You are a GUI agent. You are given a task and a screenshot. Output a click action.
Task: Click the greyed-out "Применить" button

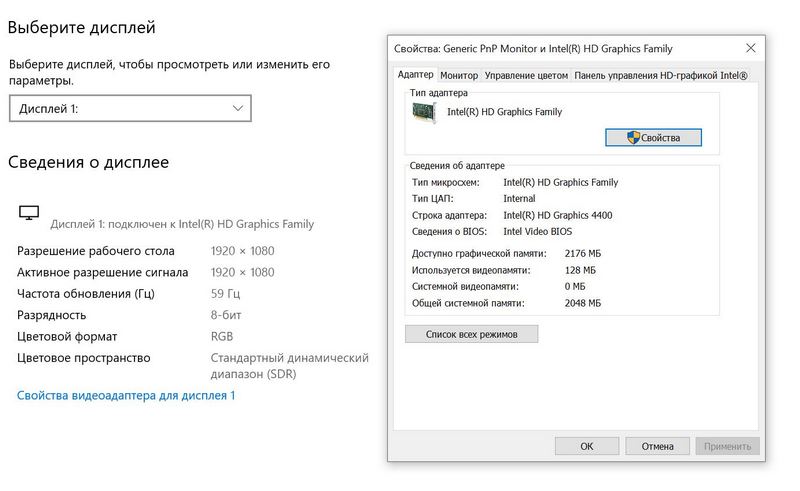(x=727, y=446)
